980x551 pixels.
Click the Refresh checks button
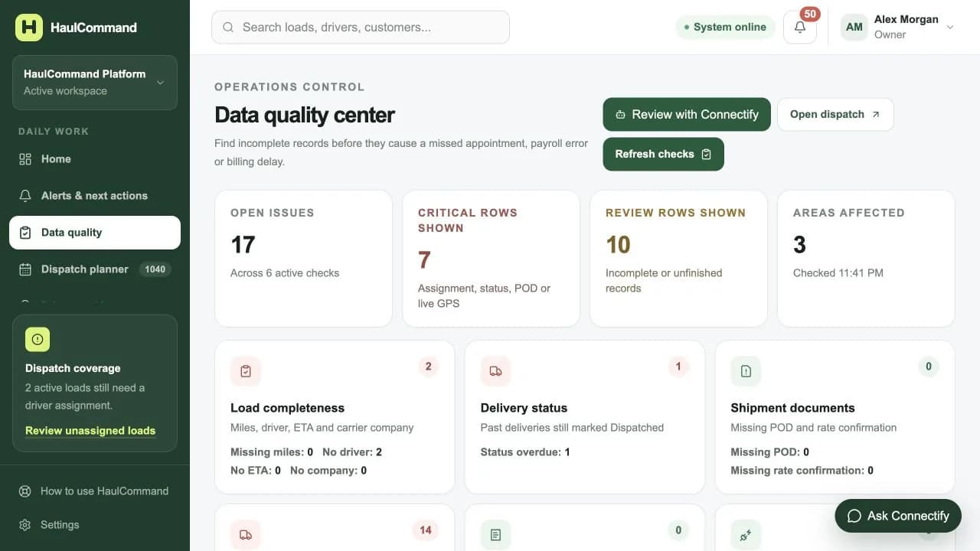[x=664, y=154]
